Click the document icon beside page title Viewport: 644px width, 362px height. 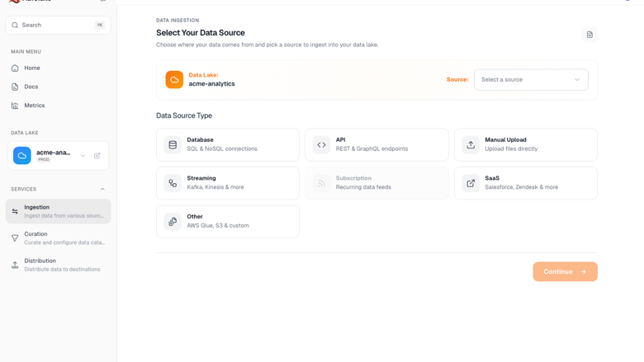(590, 35)
